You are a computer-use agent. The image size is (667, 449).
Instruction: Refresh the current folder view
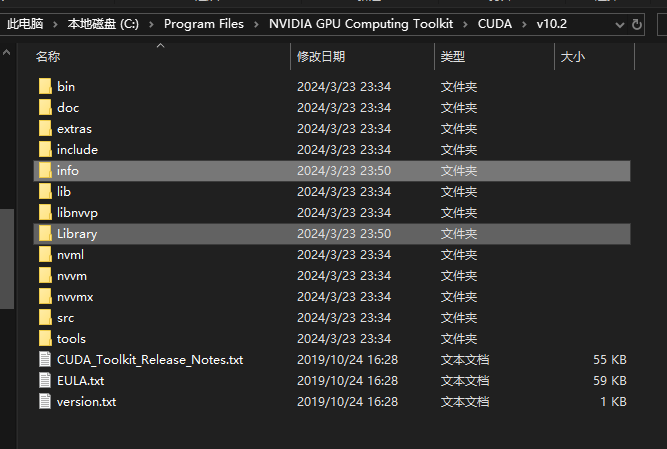(x=636, y=24)
